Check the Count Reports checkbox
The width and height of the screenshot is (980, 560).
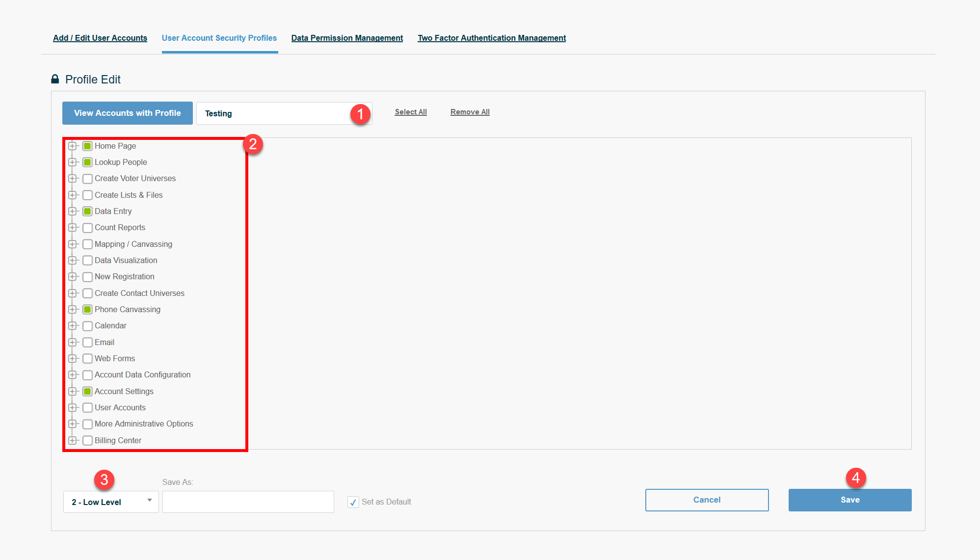pos(87,227)
